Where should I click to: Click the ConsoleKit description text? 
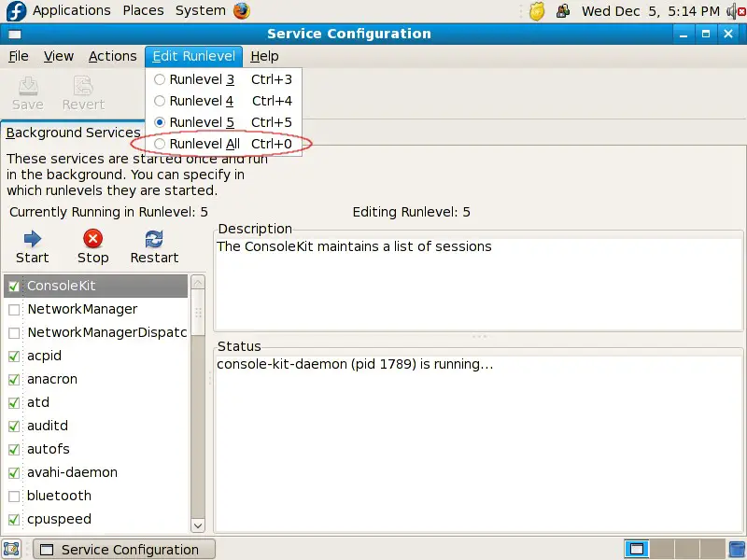(354, 246)
